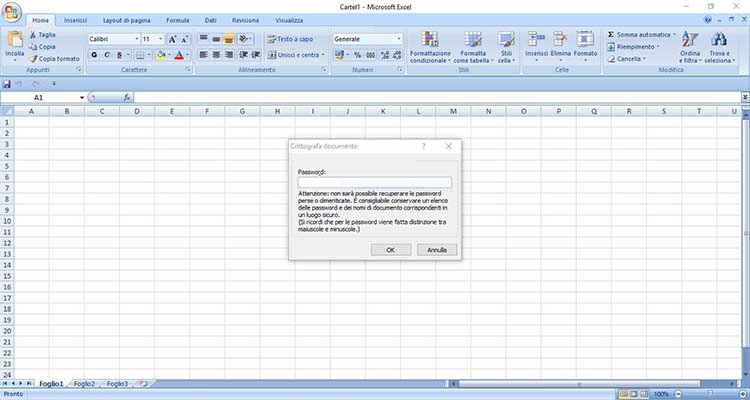Switch to the Formule ribbon tab
Screen dimensions: 750x400
coord(177,20)
